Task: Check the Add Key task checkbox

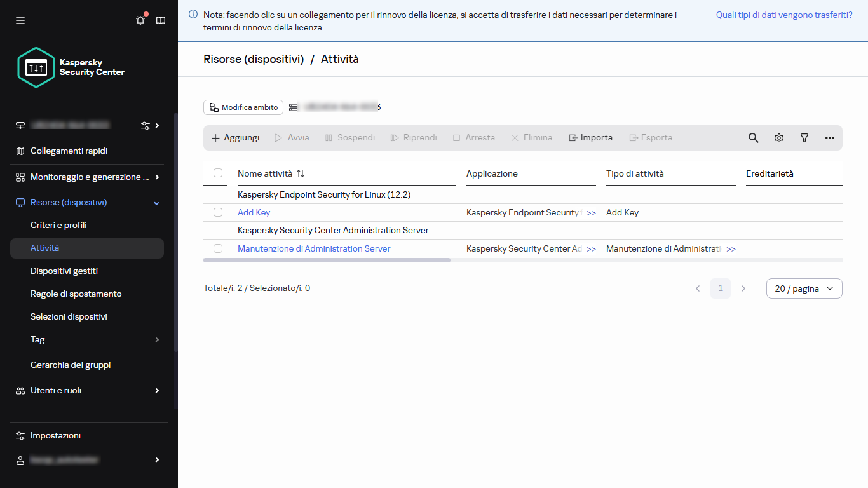Action: 218,212
